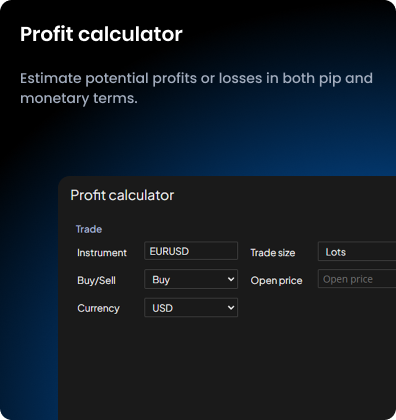Click the Estimate potential profits description text

[x=196, y=88]
